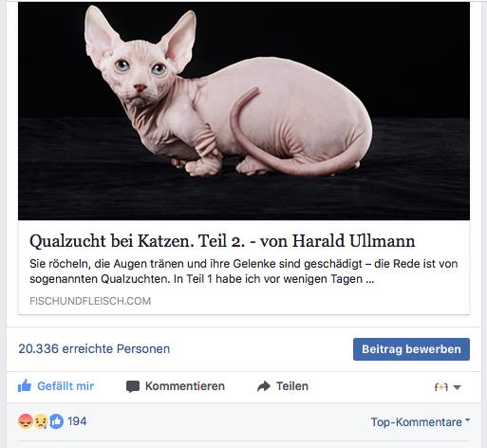487x448 pixels.
Task: Click the Teilen text label
Action: pyautogui.click(x=292, y=386)
